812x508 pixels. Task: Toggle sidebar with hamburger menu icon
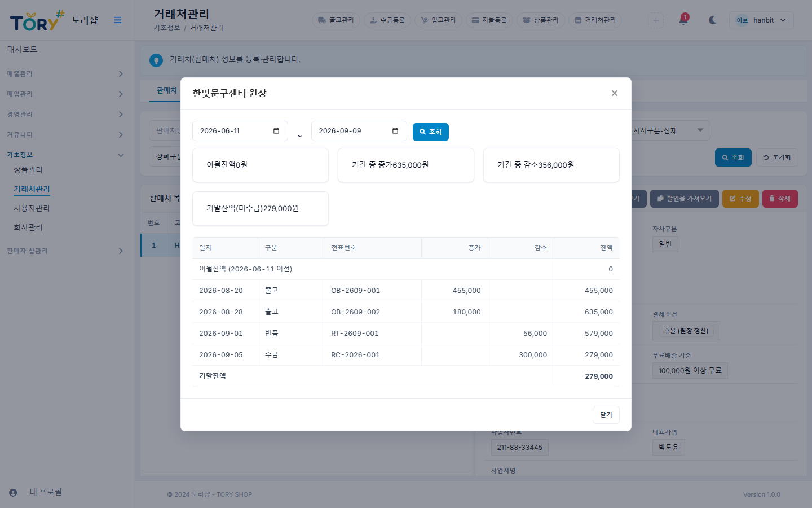click(118, 20)
